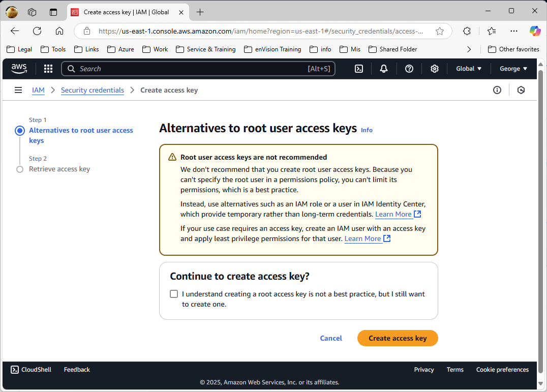Open the Service & Training bookmarks folder
This screenshot has height=392, width=547.
pos(205,49)
